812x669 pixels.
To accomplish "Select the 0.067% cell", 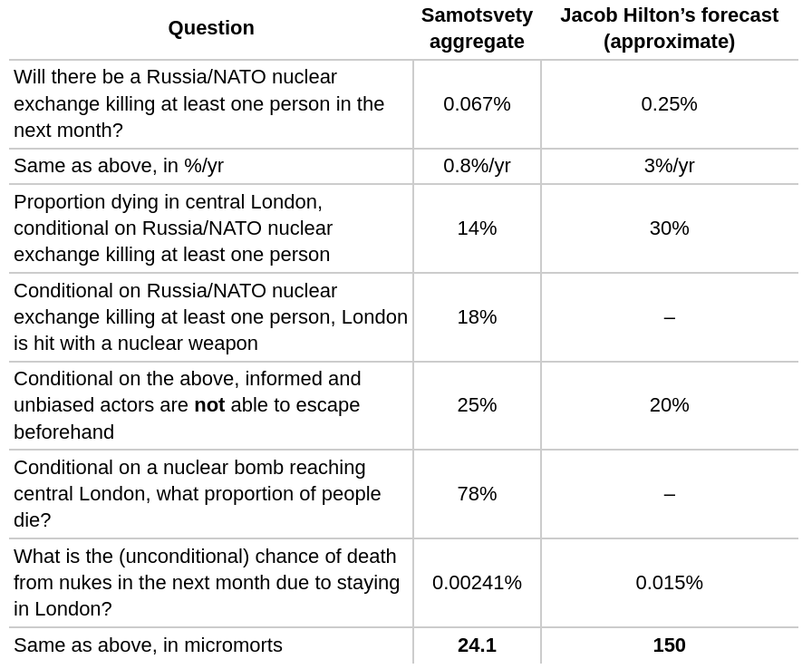I will tap(477, 104).
